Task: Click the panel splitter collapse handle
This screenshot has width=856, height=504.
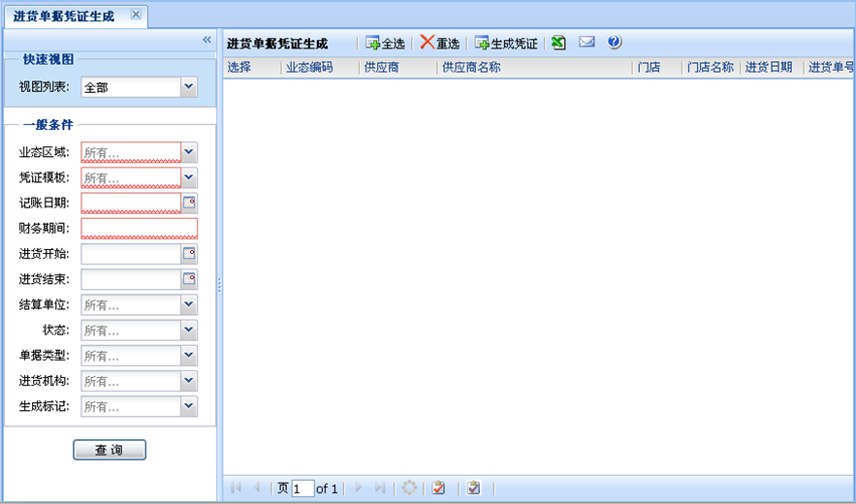Action: 219,285
